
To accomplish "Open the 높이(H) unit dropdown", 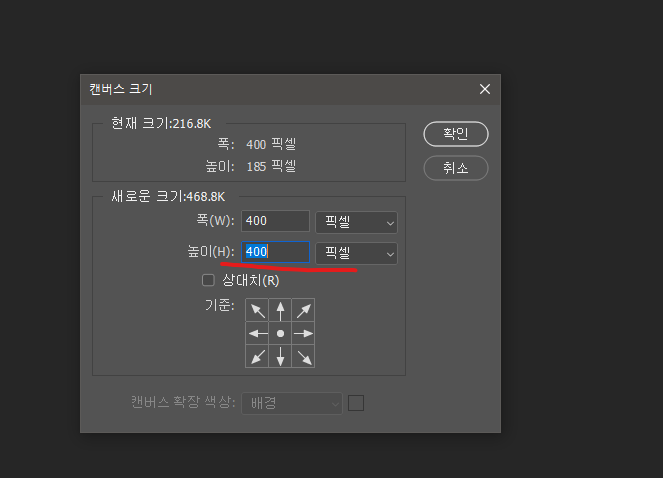I will pyautogui.click(x=356, y=253).
